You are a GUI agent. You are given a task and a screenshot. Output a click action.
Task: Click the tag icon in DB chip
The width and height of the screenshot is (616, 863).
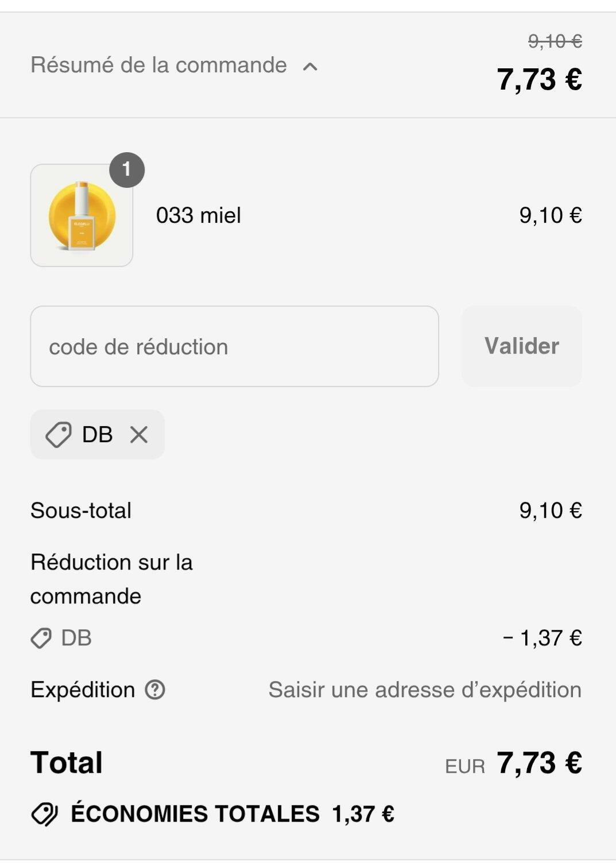pyautogui.click(x=58, y=435)
